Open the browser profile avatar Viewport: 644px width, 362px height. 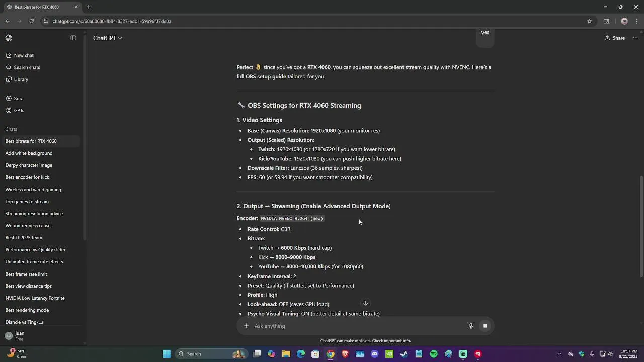tap(624, 21)
